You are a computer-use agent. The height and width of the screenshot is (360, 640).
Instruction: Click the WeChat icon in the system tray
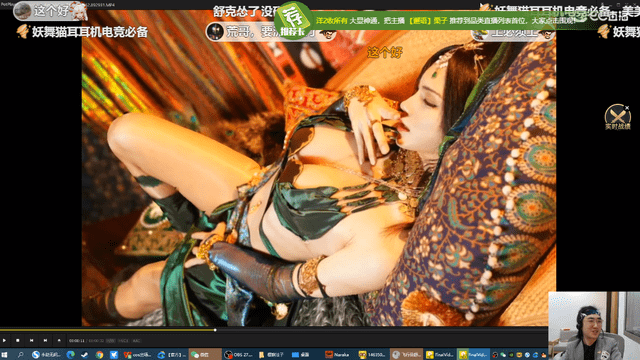(x=503, y=355)
